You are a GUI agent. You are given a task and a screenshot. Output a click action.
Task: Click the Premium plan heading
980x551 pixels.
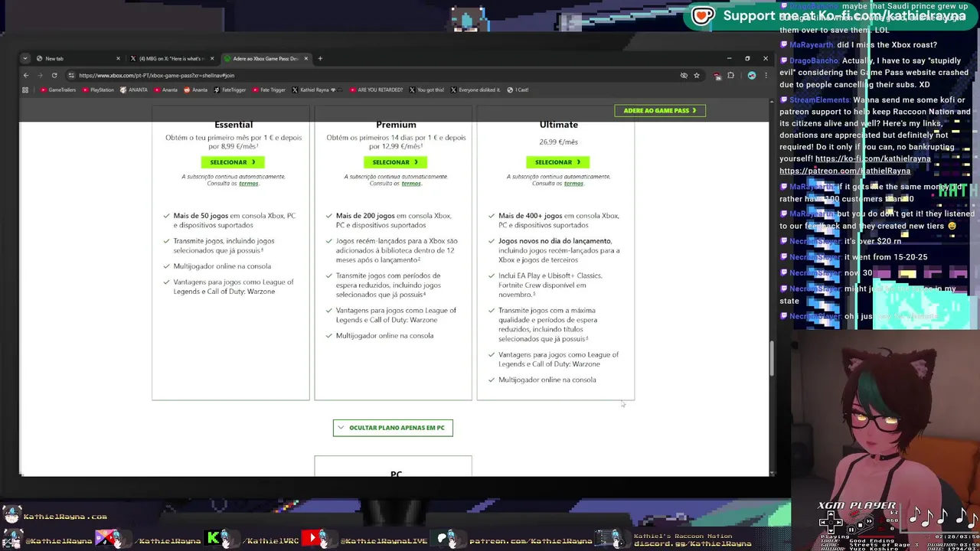tap(396, 125)
